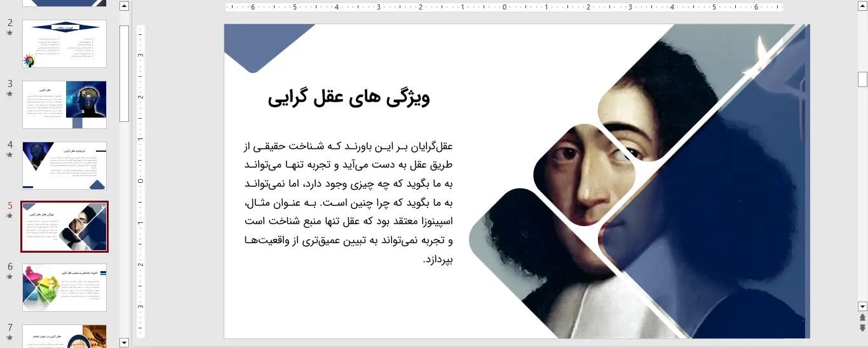
Task: Click the animation star under slide 3
Action: [x=10, y=94]
